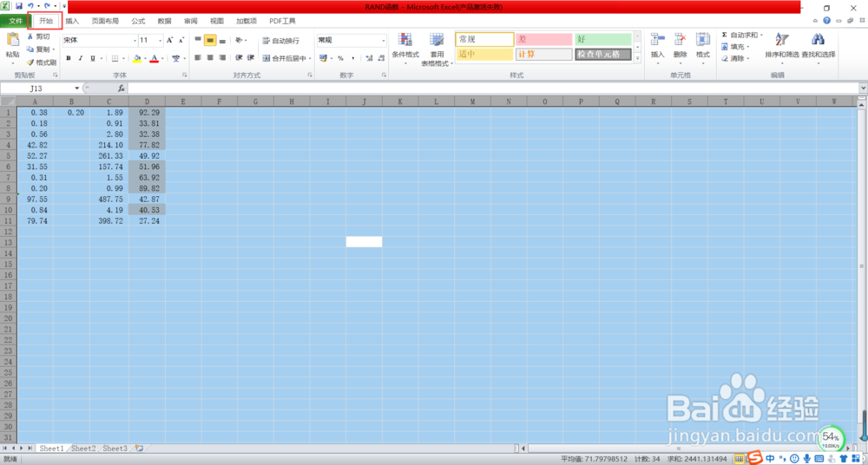868x465 pixels.
Task: Click the 插入 insert cells icon
Action: tap(658, 39)
